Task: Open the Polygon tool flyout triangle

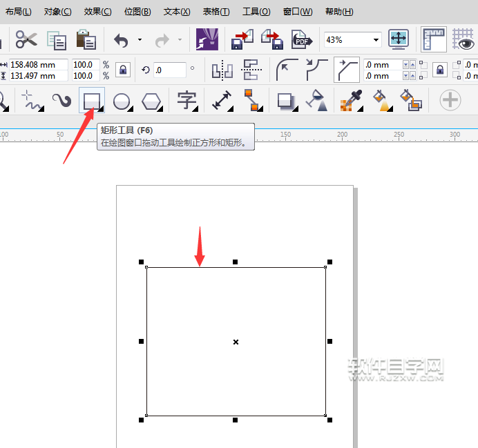Action: coord(160,109)
